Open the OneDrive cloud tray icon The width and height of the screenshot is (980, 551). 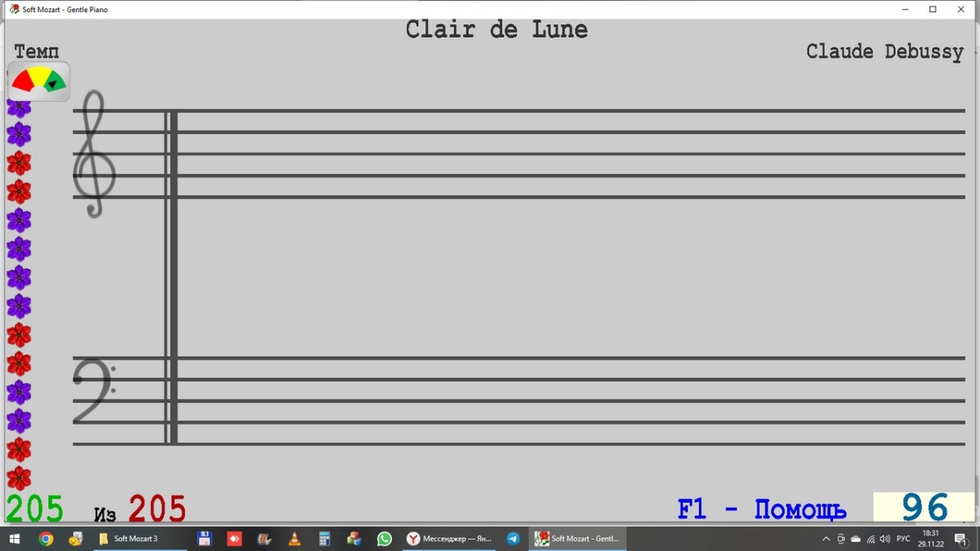[856, 539]
